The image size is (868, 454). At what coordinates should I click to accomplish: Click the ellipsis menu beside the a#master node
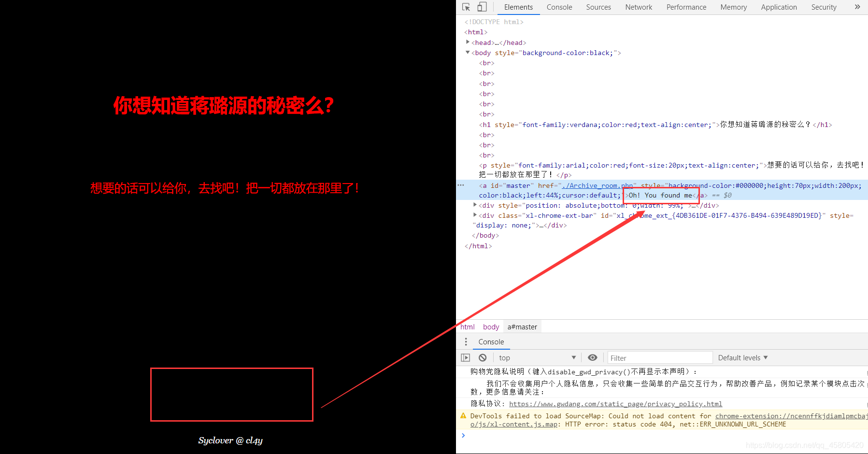(460, 185)
